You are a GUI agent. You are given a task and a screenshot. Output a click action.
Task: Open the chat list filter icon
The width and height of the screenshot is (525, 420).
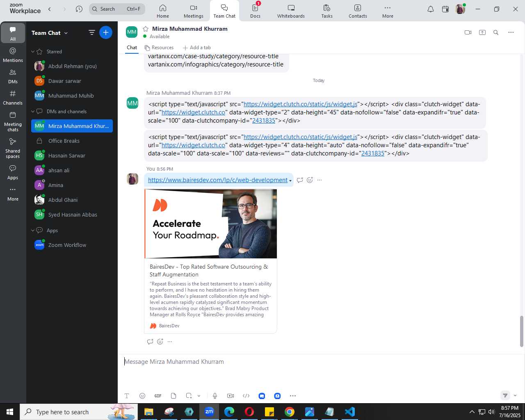click(92, 32)
